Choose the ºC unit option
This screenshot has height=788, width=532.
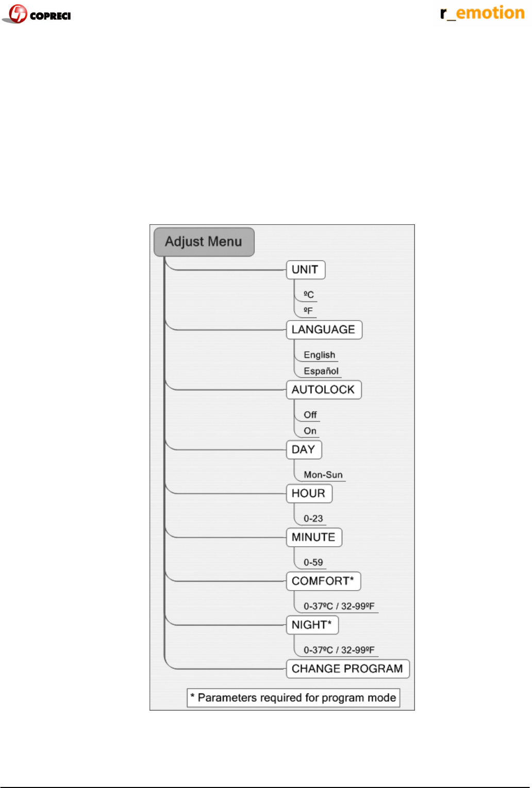pos(308,295)
